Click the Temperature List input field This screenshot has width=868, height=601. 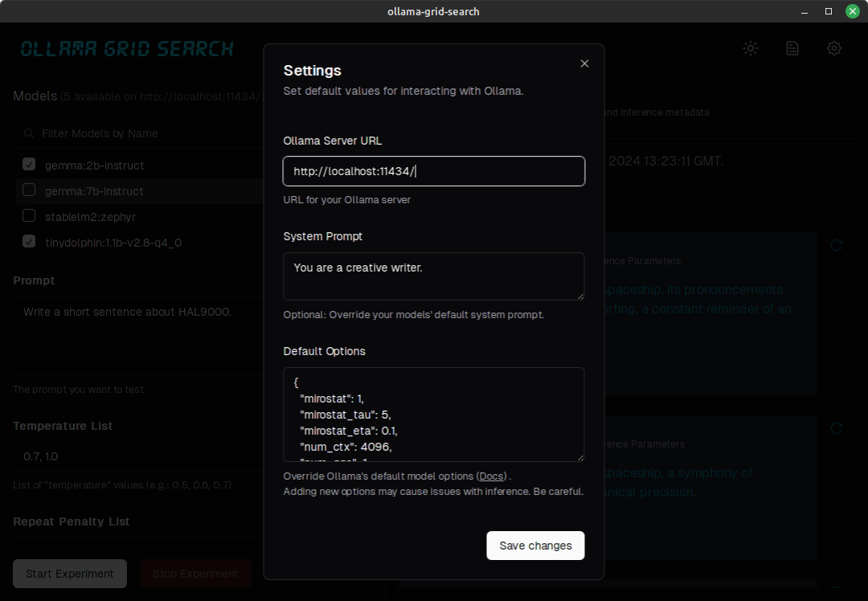point(138,456)
